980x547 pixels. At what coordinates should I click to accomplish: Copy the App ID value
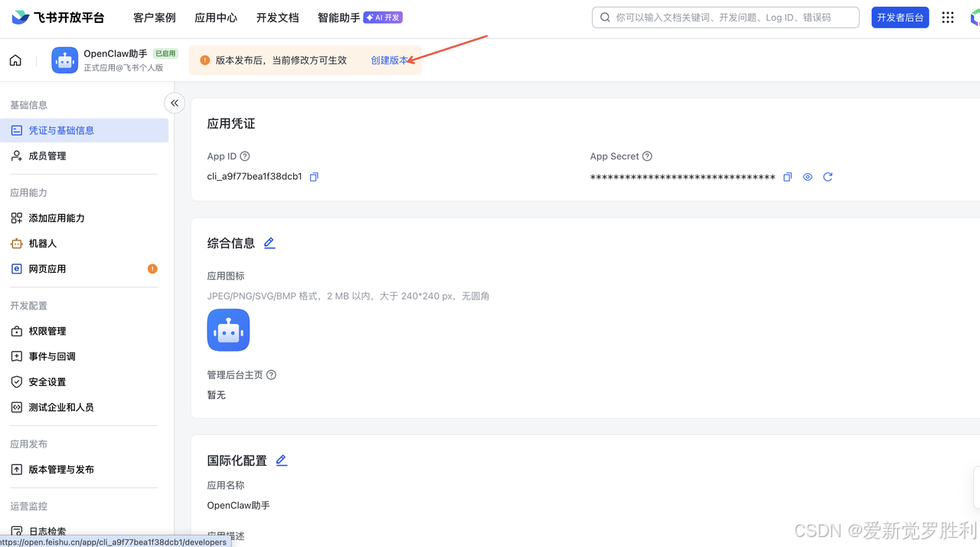pyautogui.click(x=314, y=177)
